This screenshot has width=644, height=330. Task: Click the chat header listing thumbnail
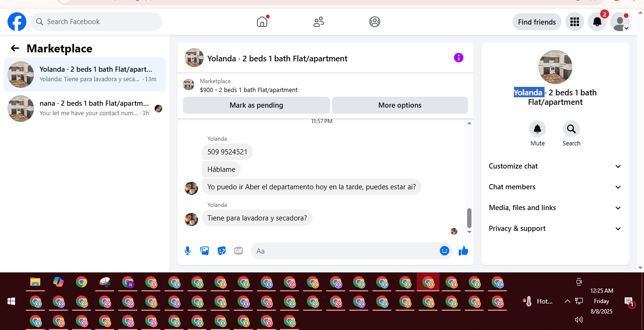coord(194,58)
